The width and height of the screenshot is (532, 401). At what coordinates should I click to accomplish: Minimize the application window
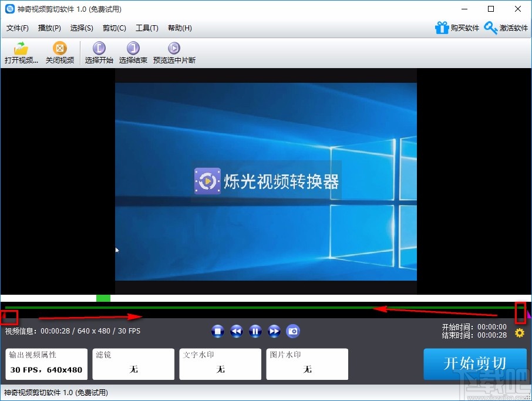pos(464,9)
